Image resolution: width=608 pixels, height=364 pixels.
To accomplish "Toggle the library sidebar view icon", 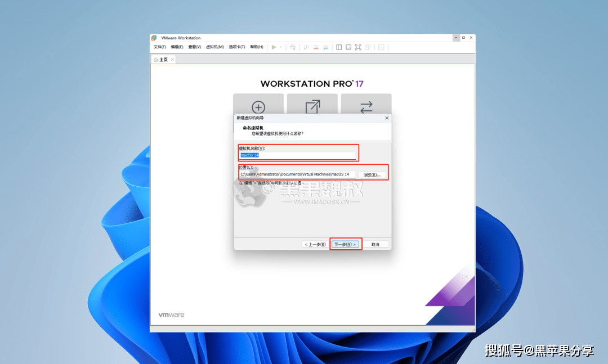I will pyautogui.click(x=339, y=47).
